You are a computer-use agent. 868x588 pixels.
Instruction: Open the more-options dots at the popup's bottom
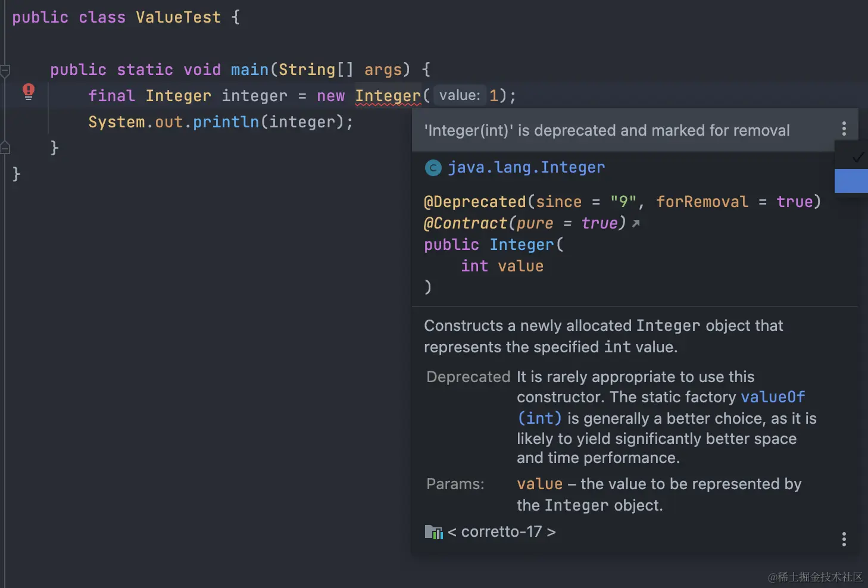pyautogui.click(x=844, y=539)
